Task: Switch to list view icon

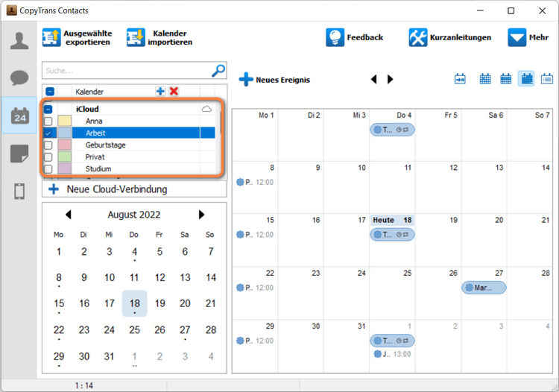Action: 547,79
